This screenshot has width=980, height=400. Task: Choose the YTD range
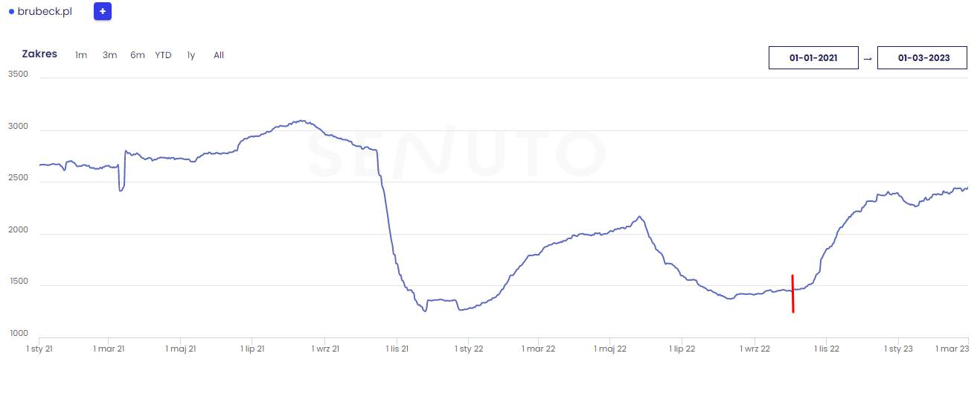click(163, 55)
